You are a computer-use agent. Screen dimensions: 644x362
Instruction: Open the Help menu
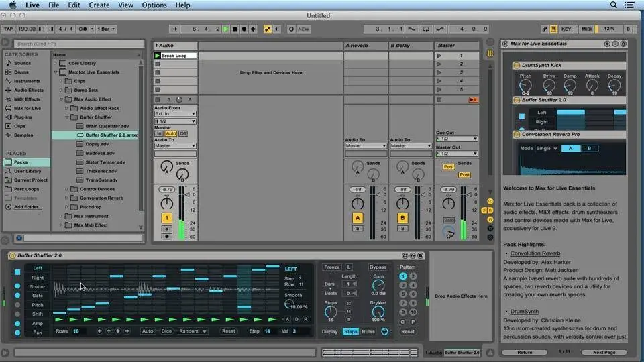[x=182, y=5]
